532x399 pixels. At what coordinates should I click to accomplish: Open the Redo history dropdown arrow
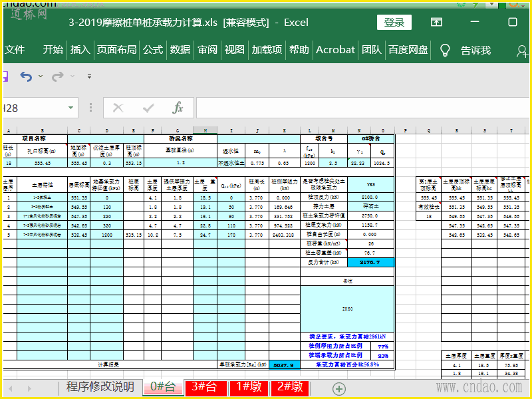point(72,76)
